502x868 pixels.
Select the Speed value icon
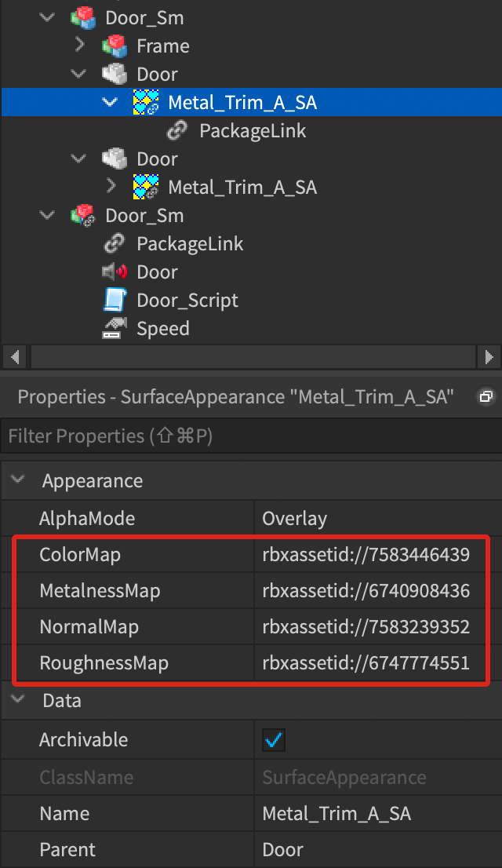click(115, 328)
